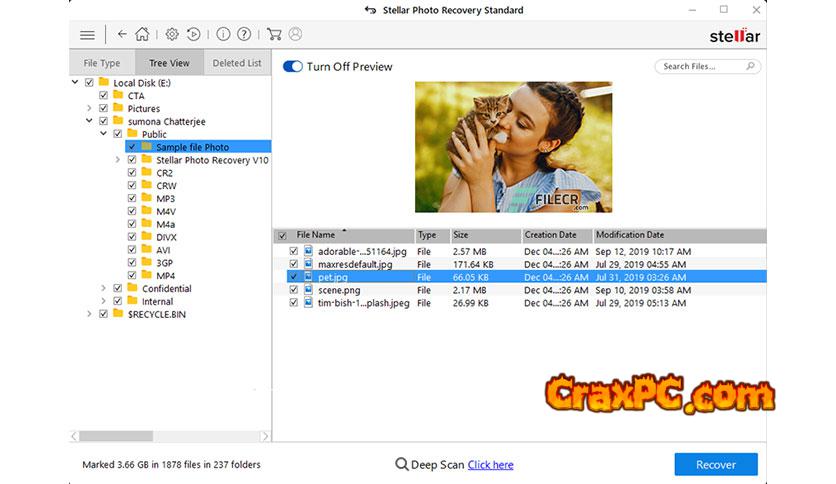Collapse the Public folder
This screenshot has width=836, height=484.
[x=103, y=134]
